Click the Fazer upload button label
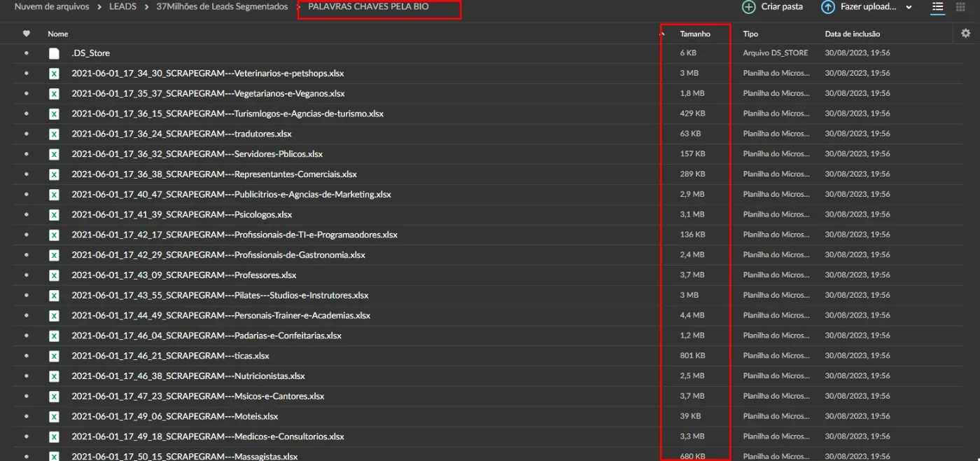980x461 pixels. [868, 7]
